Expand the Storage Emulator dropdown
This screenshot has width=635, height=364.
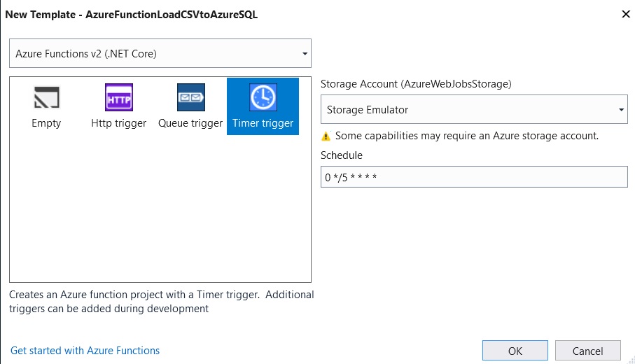[474, 109]
